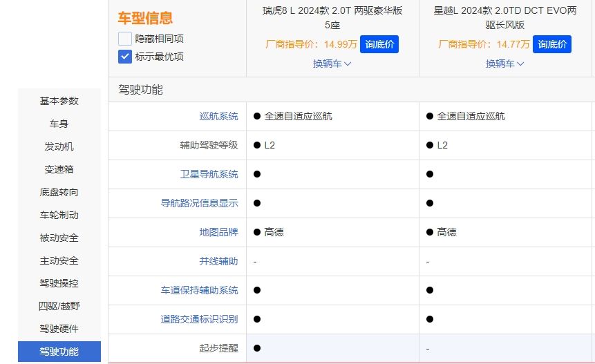The width and height of the screenshot is (595, 364).
Task: Open the 卫星导航系统 parameter link
Action: (x=209, y=174)
